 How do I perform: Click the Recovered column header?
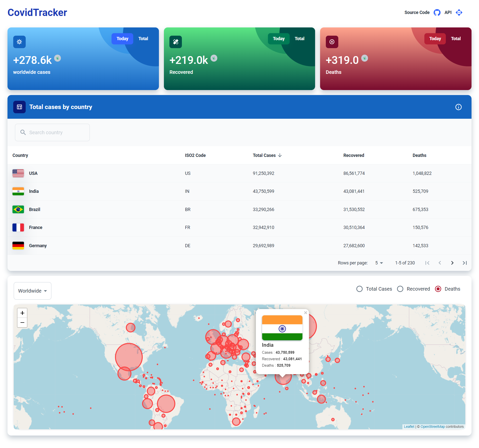click(354, 155)
